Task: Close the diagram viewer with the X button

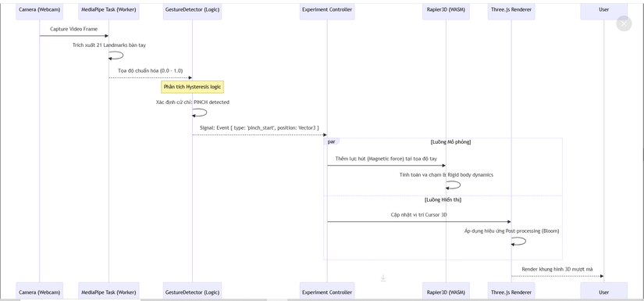Action: 624,24
